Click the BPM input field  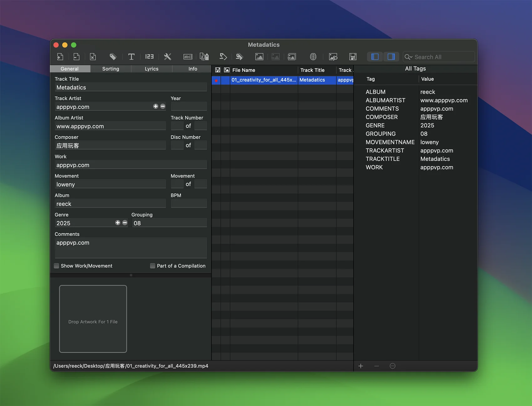(x=189, y=203)
